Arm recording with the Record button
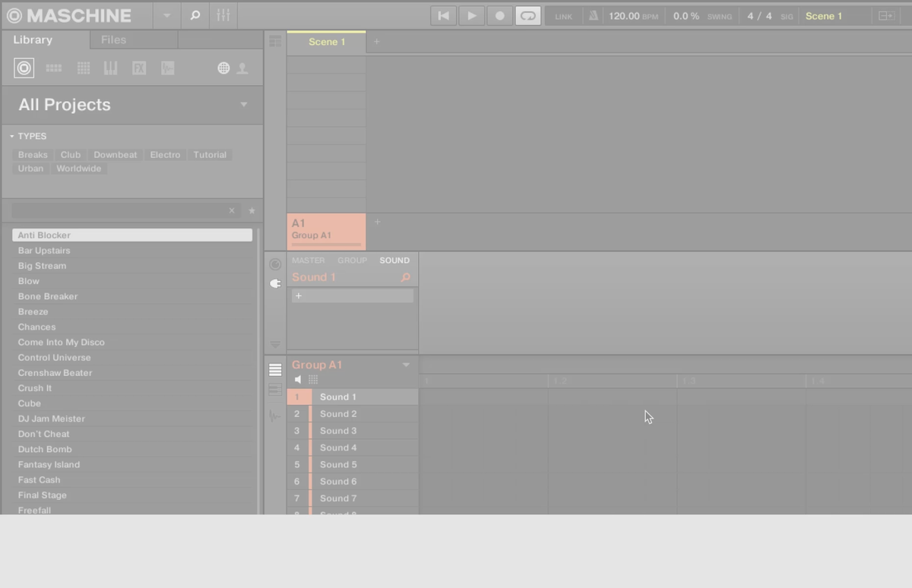Viewport: 912px width, 588px height. (x=499, y=15)
